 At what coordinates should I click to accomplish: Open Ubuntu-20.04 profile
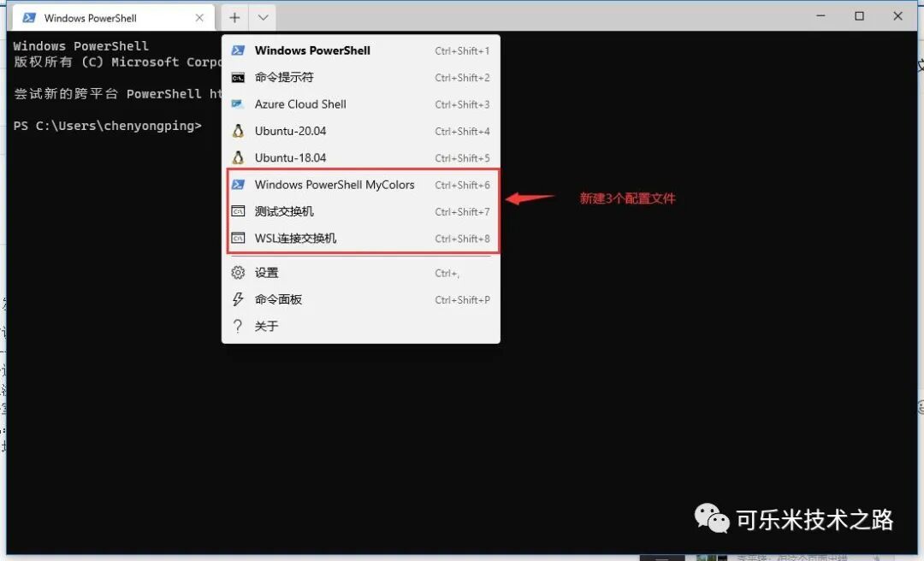(x=361, y=131)
